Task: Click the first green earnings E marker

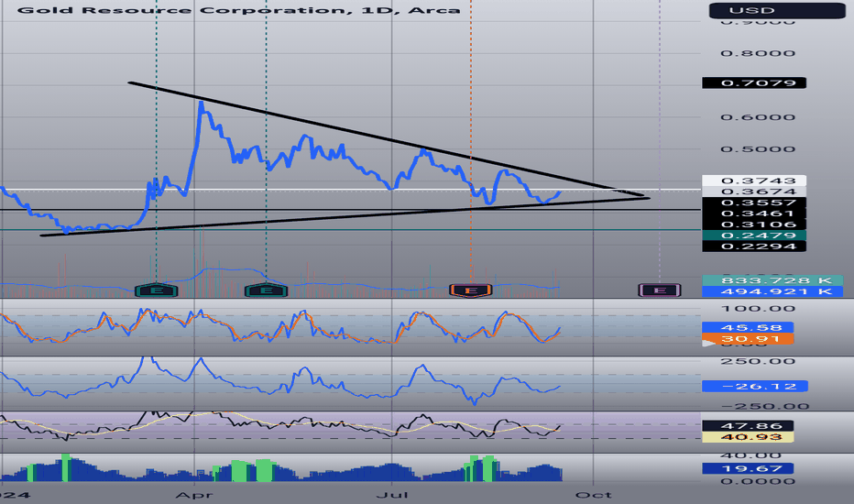Action: pyautogui.click(x=157, y=290)
